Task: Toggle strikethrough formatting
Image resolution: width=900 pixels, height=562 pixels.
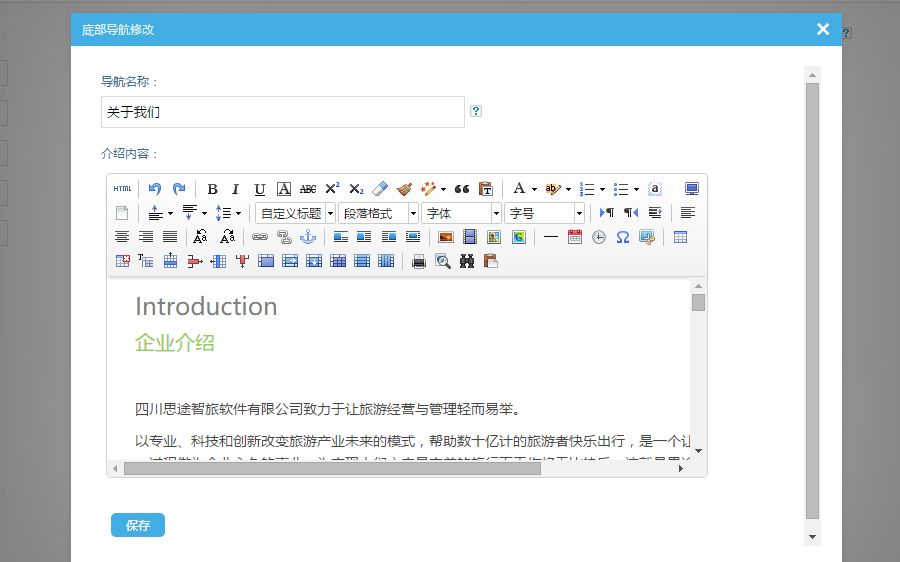Action: click(x=308, y=189)
